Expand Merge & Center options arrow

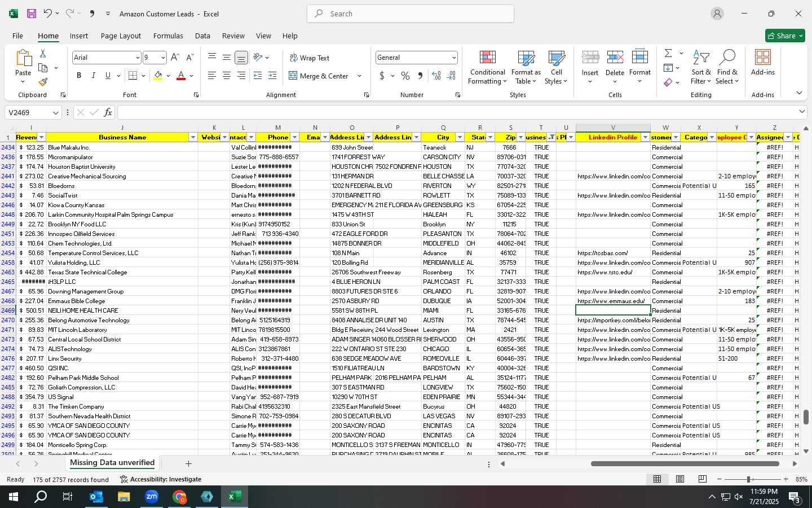359,76
